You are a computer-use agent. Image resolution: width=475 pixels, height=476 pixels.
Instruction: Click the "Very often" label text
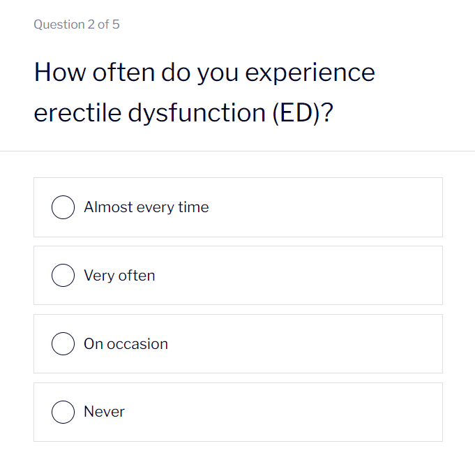click(x=119, y=276)
